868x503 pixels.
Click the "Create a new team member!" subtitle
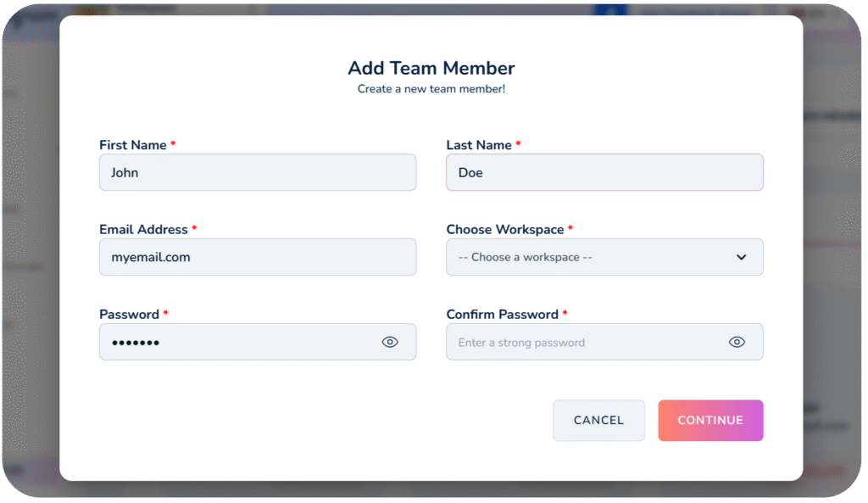[x=431, y=88]
